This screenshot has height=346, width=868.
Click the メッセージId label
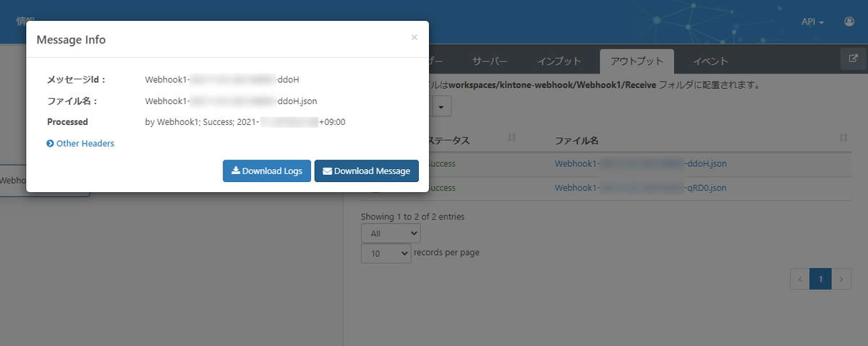77,79
